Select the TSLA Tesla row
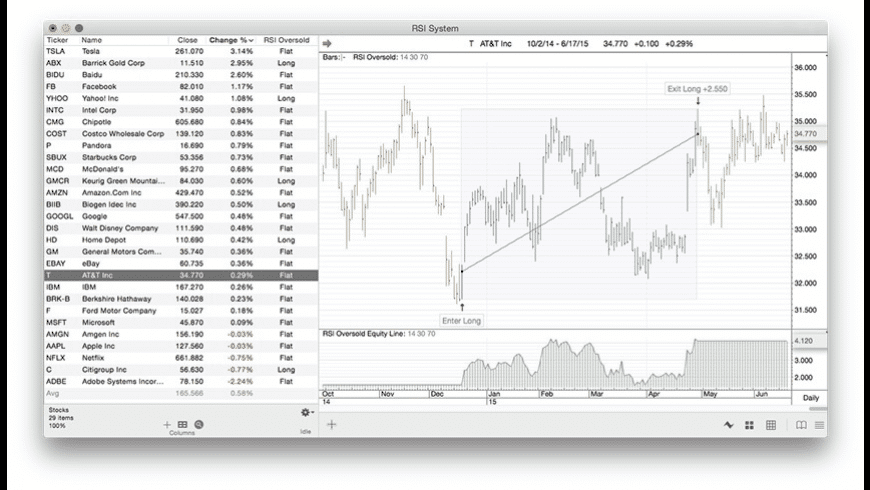This screenshot has width=870, height=490. tap(181, 51)
